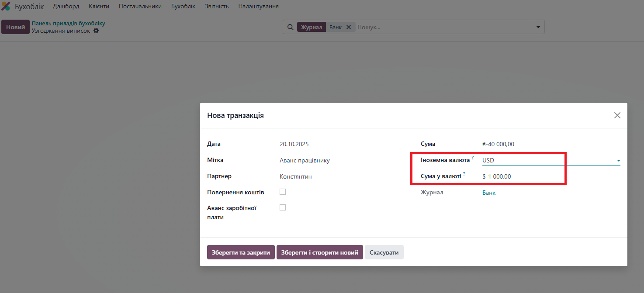Enable the Повернення коштів checkbox

[283, 192]
